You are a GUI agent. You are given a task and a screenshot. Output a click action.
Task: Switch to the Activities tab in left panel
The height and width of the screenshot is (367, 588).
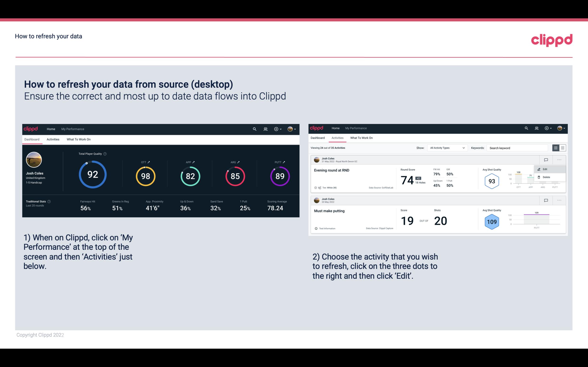pos(53,139)
